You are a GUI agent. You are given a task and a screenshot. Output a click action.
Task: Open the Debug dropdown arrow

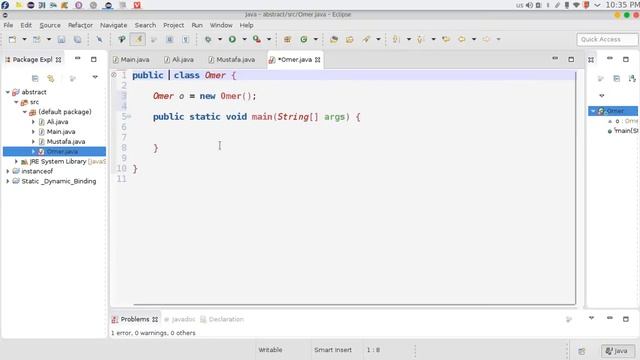coord(220,39)
